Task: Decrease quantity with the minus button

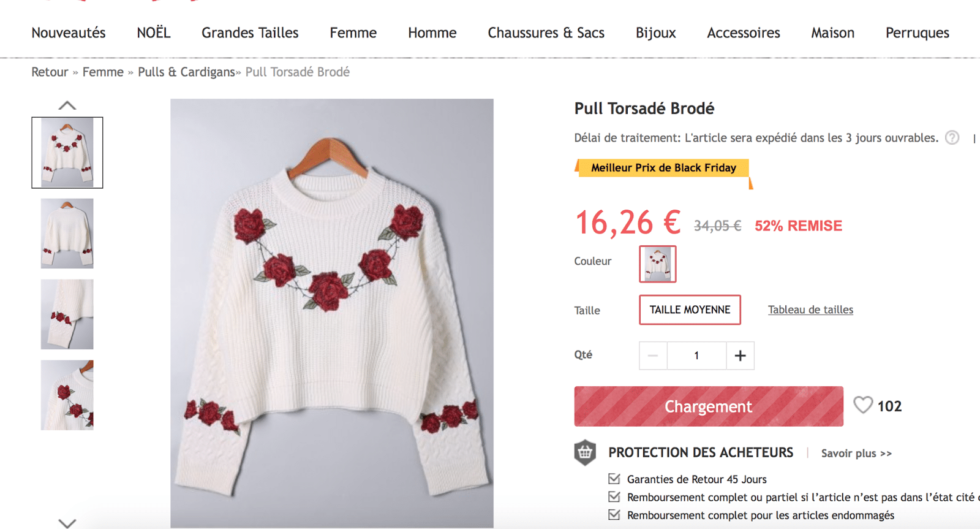Action: 653,356
